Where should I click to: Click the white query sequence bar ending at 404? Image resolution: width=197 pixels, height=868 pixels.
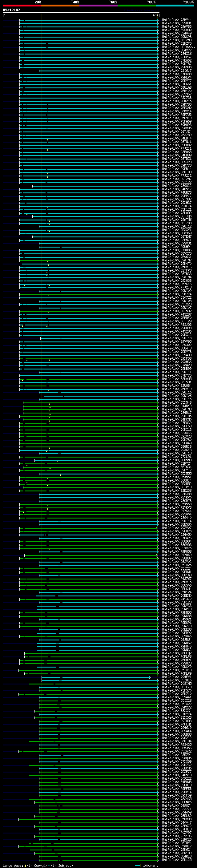tap(81, 12)
